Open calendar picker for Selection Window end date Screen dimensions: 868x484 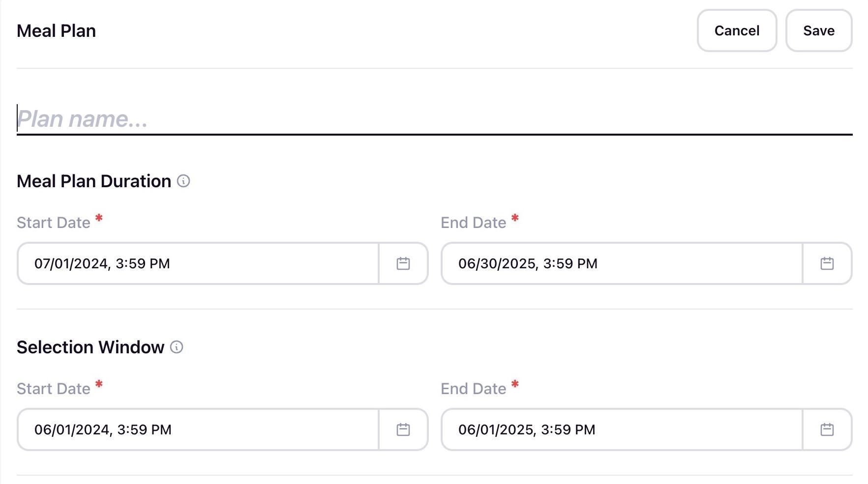point(827,429)
